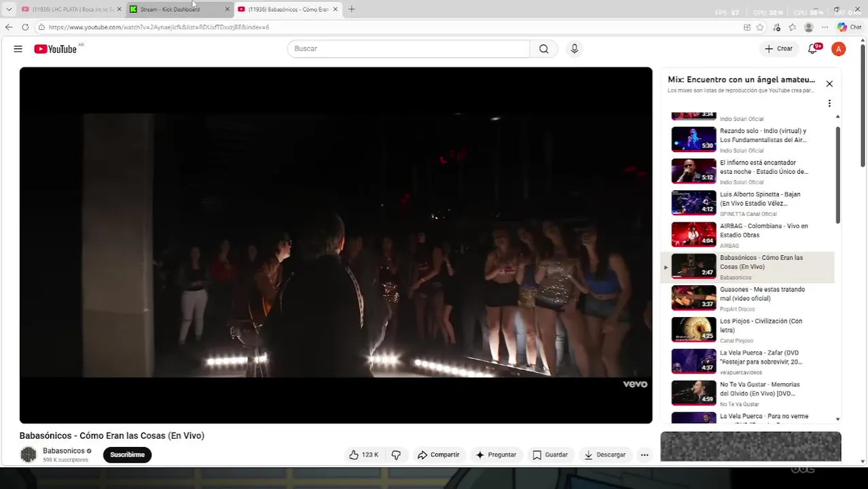
Task: Open the tab actions dropdown arrow
Action: click(x=9, y=9)
